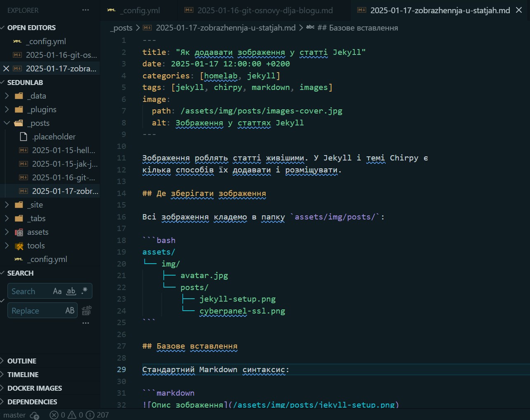Collapse the _posts folder
Viewport: 530px width, 420px height.
[7, 123]
